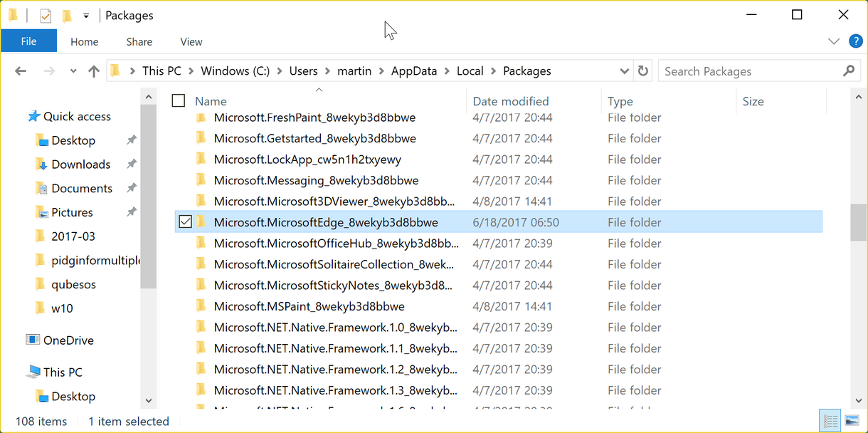Select the Microsoft.NET.Native.Framework.1.1 folder
This screenshot has height=433, width=868.
pos(336,348)
